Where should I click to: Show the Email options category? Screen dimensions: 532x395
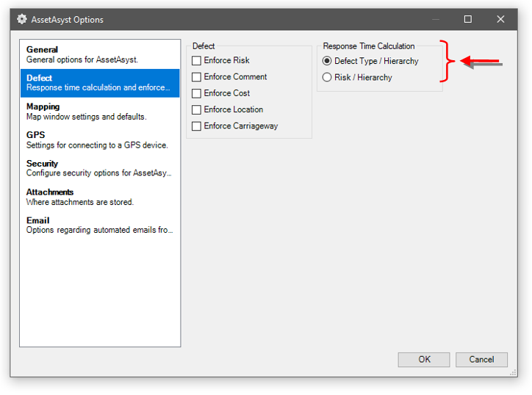coord(99,225)
